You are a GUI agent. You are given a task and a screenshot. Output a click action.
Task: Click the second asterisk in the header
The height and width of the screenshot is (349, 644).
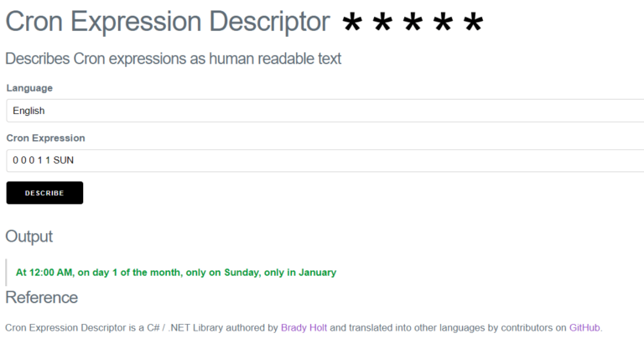(x=382, y=22)
